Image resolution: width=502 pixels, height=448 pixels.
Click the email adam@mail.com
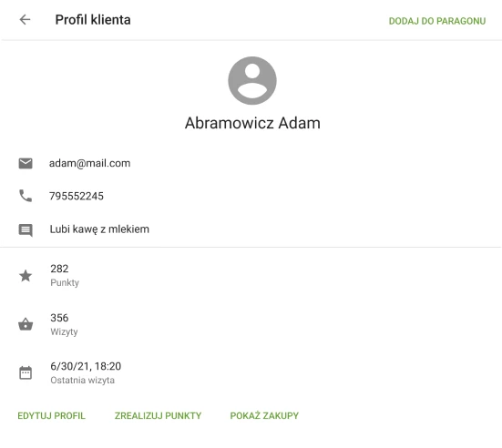pyautogui.click(x=89, y=163)
